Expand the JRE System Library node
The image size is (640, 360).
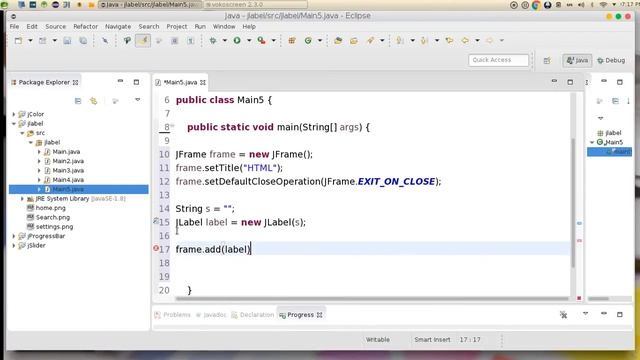click(x=22, y=199)
